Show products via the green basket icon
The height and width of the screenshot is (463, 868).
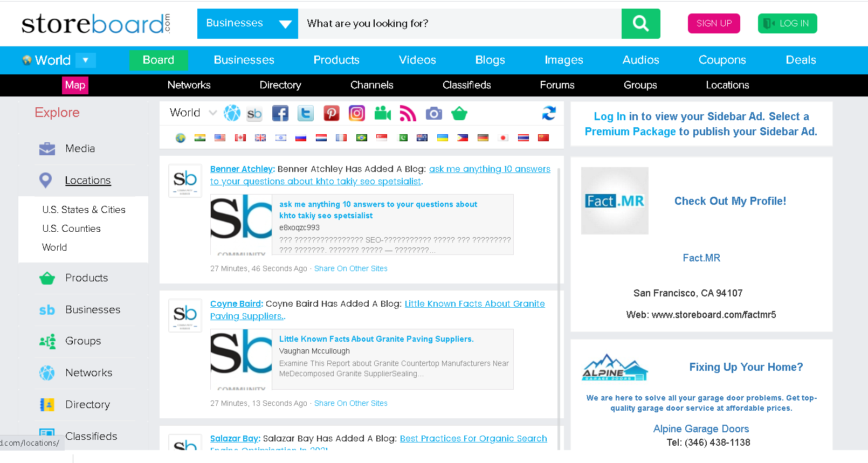[459, 113]
